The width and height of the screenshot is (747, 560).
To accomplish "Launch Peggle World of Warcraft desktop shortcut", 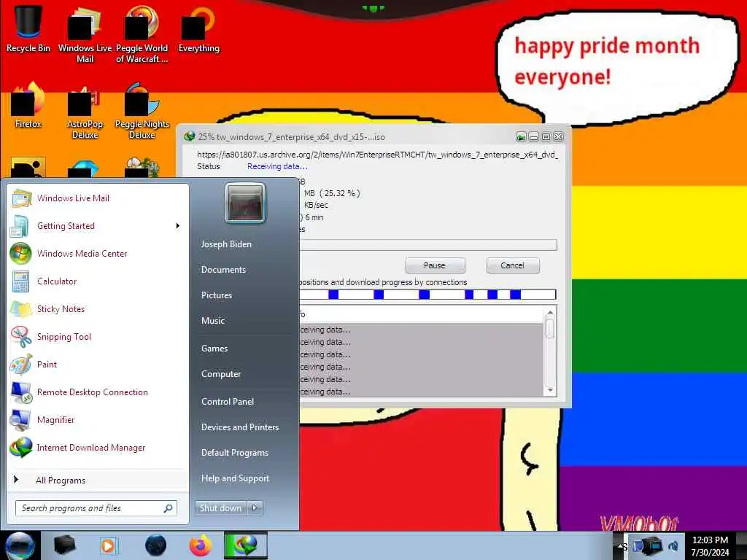I will (x=142, y=34).
